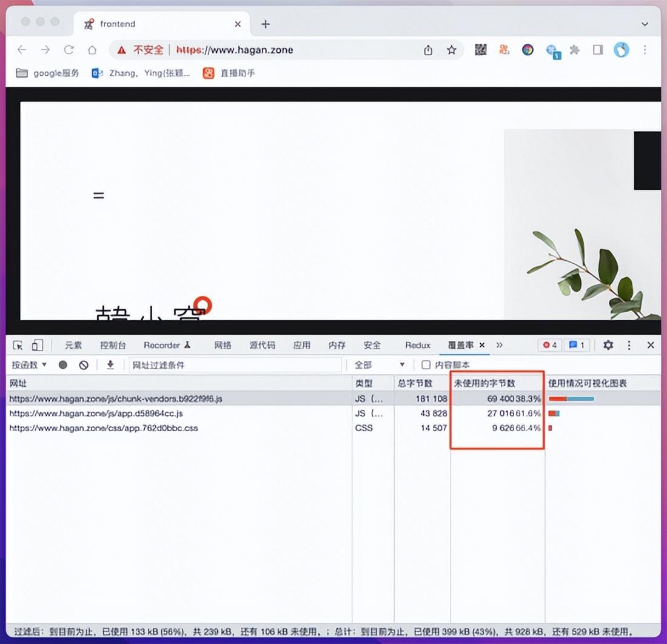Open the profile avatar in the toolbar
This screenshot has width=667, height=644.
[x=621, y=50]
